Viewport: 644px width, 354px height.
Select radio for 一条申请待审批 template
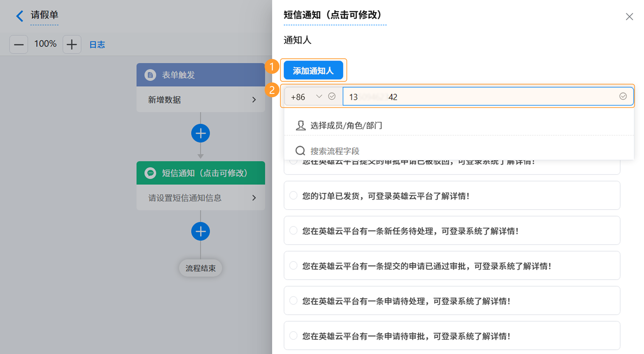[x=293, y=336]
